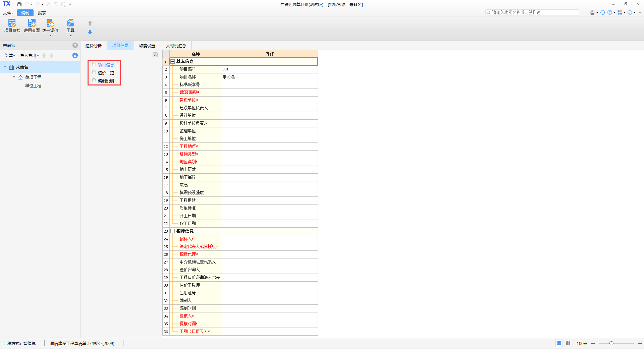The height and width of the screenshot is (349, 644).
Task: Collapse the 招标信息 group in the table
Action: click(173, 231)
